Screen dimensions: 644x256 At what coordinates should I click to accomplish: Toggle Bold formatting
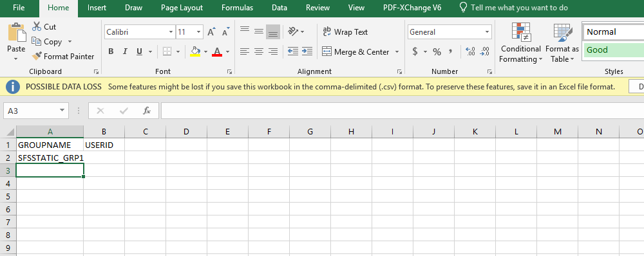[111, 51]
